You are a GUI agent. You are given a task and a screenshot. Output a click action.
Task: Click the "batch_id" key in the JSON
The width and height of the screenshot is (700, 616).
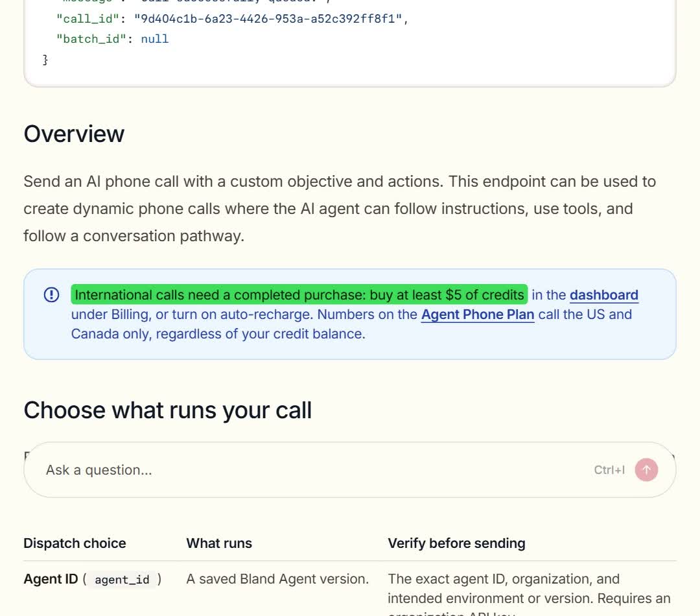(91, 40)
